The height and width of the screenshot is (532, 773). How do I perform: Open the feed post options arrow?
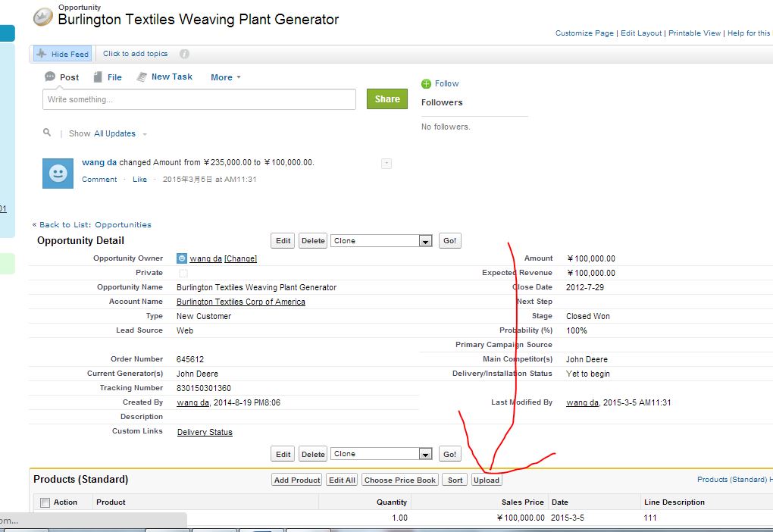point(386,163)
